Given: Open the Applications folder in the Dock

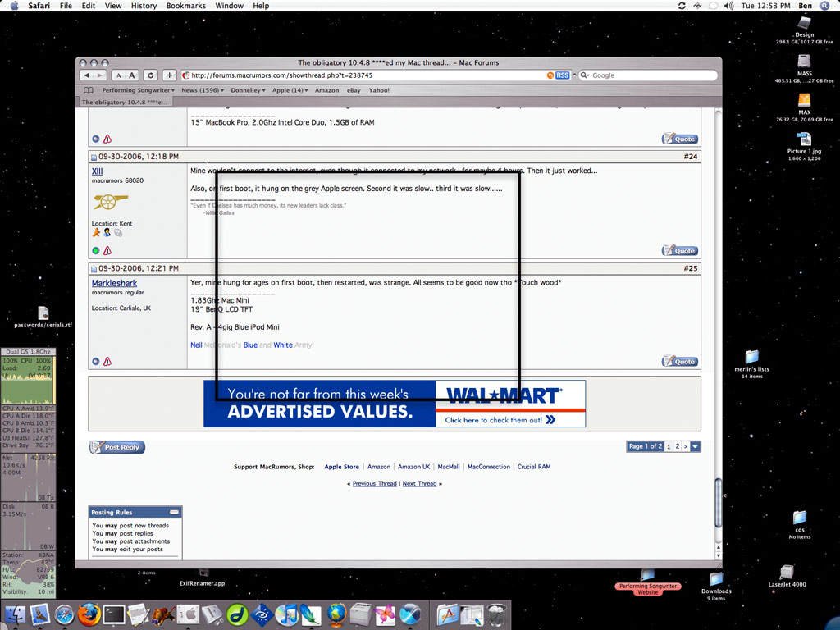Looking at the screenshot, I should click(447, 614).
